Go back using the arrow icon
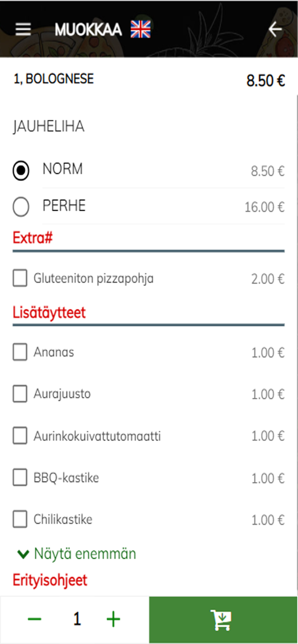Screen dimensions: 298x644 click(275, 29)
